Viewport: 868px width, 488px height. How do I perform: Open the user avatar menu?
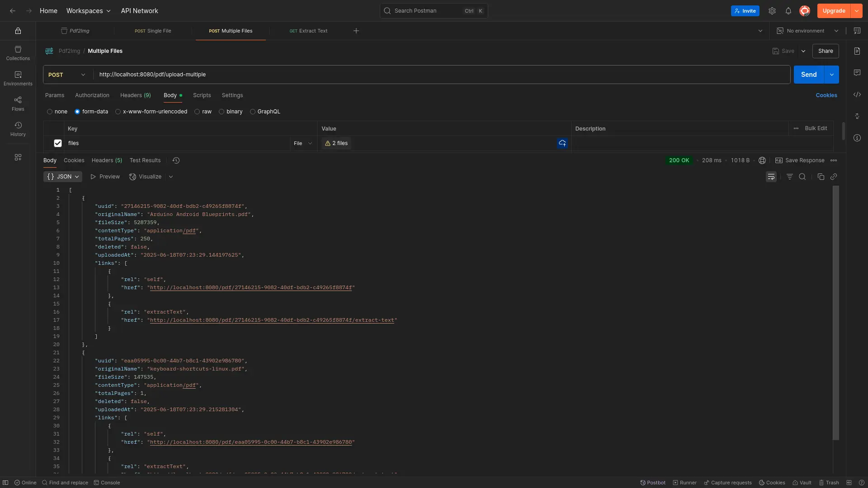tap(805, 11)
